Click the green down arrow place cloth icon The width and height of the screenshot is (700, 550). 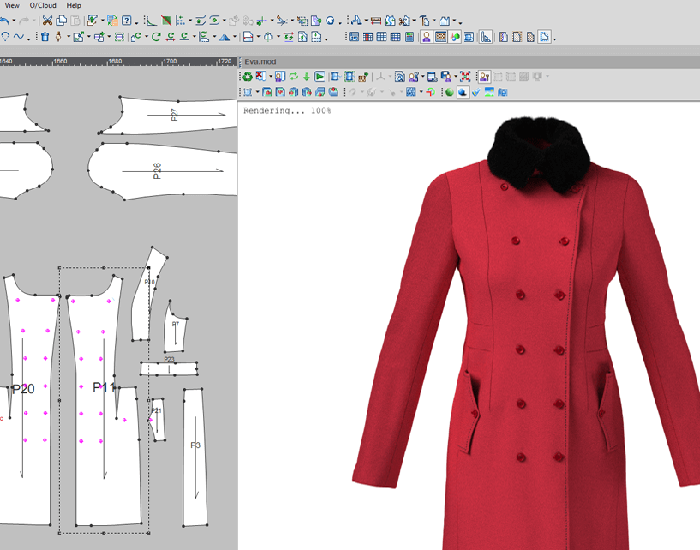click(x=306, y=77)
